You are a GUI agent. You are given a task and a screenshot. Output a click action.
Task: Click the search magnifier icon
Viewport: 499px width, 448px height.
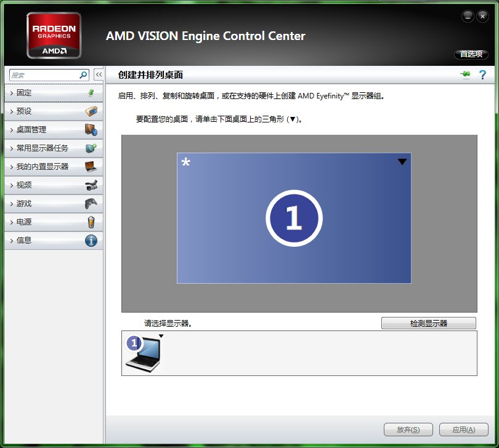(84, 75)
